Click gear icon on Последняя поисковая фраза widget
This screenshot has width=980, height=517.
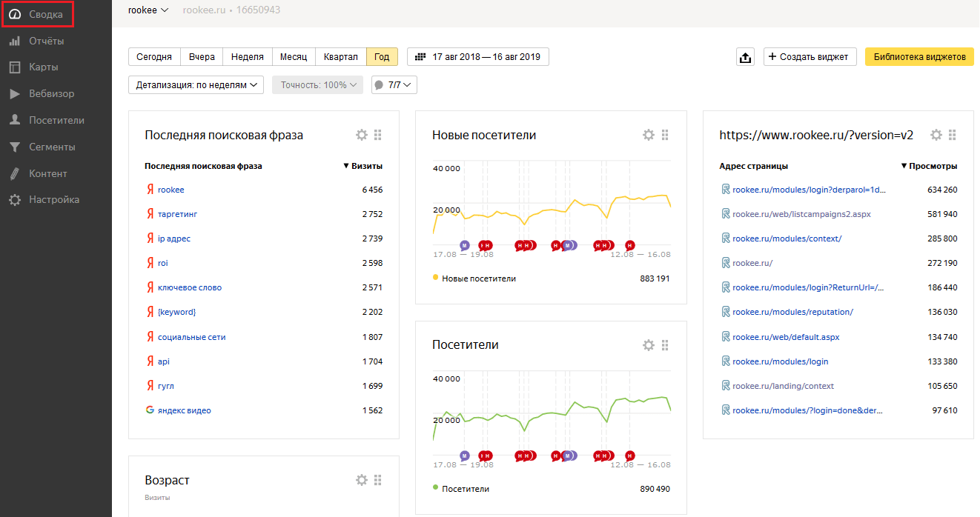[361, 135]
